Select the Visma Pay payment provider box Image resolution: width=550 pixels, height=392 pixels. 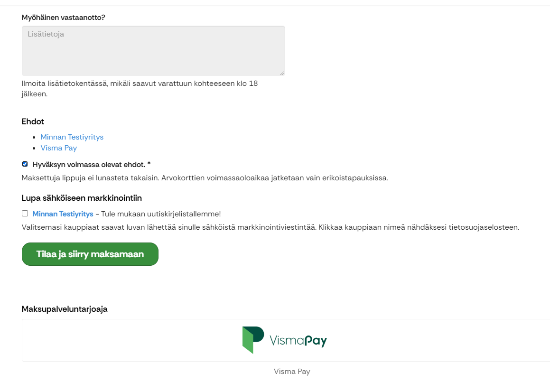click(286, 340)
